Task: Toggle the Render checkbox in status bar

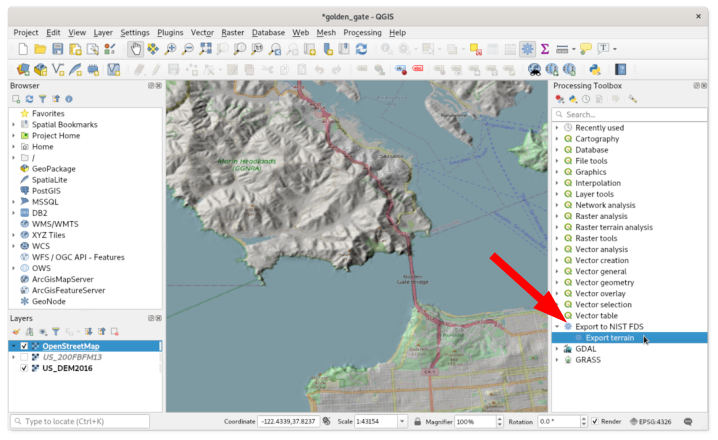Action: (595, 421)
